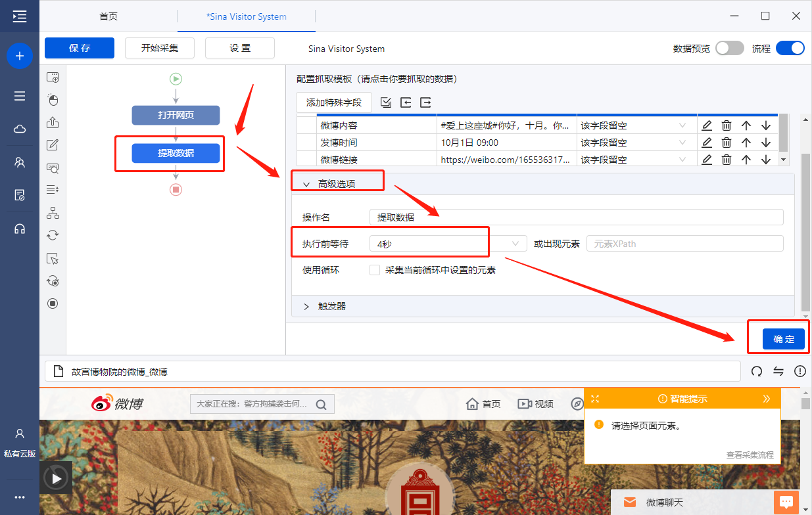Image resolution: width=812 pixels, height=515 pixels.
Task: Click the info circle icon beside address bar
Action: tap(800, 371)
